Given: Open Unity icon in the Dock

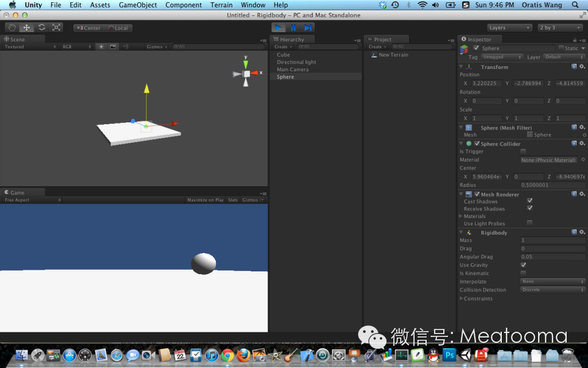Looking at the screenshot, I should (465, 355).
